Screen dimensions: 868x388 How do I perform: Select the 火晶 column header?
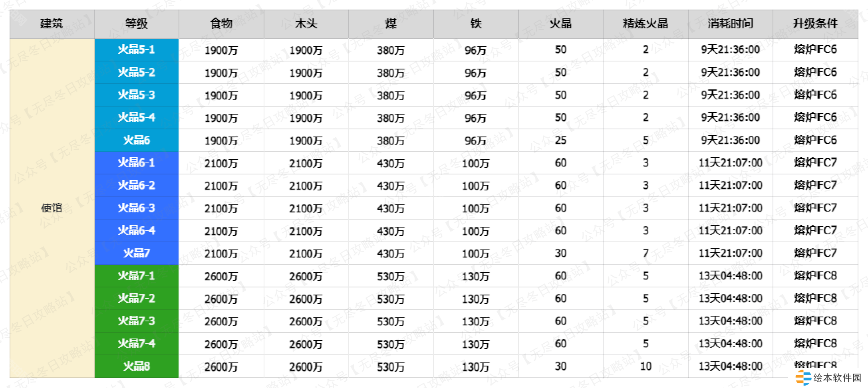coord(560,24)
